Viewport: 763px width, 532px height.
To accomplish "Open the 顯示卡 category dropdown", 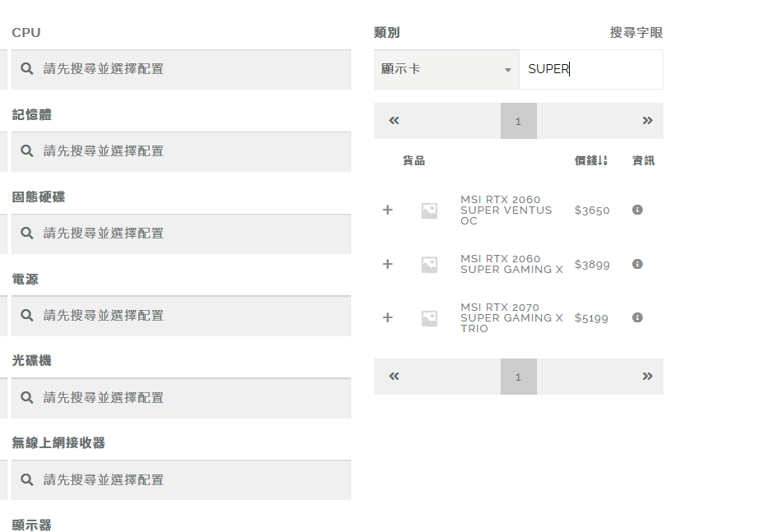I will pyautogui.click(x=446, y=69).
